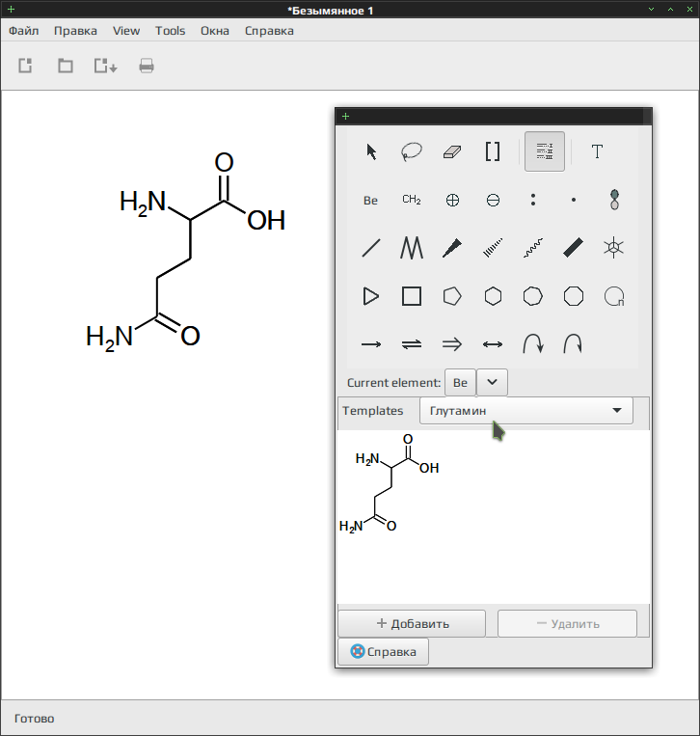Open the Справка menu in menu bar
Viewport: 700px width, 736px height.
pyautogui.click(x=269, y=31)
